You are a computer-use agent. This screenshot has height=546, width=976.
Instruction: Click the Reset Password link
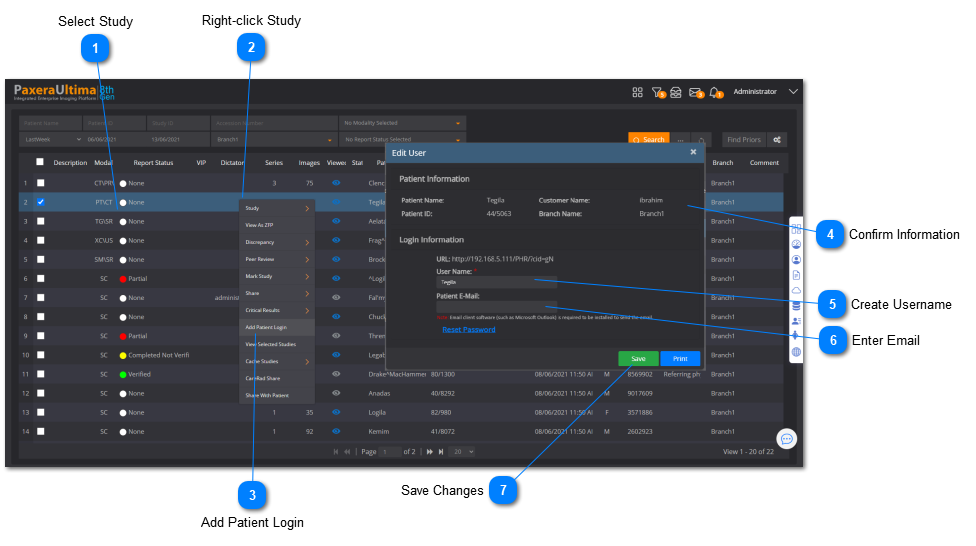point(468,329)
